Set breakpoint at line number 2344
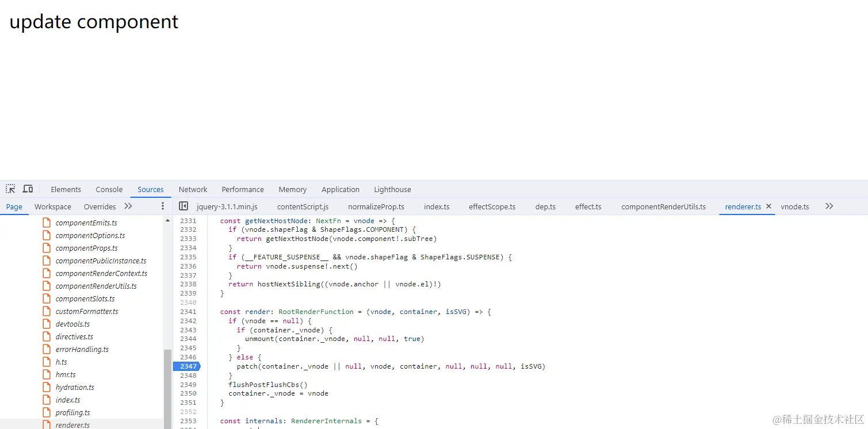 click(x=188, y=339)
